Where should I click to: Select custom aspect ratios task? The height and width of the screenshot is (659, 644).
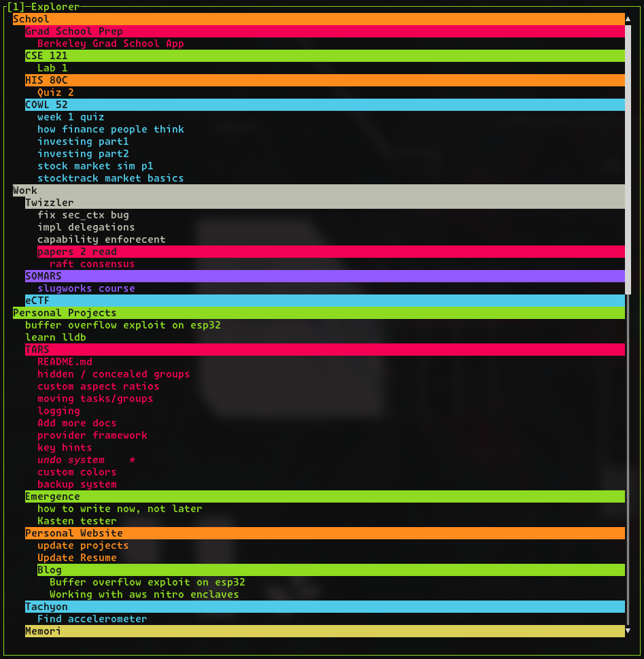(x=99, y=386)
